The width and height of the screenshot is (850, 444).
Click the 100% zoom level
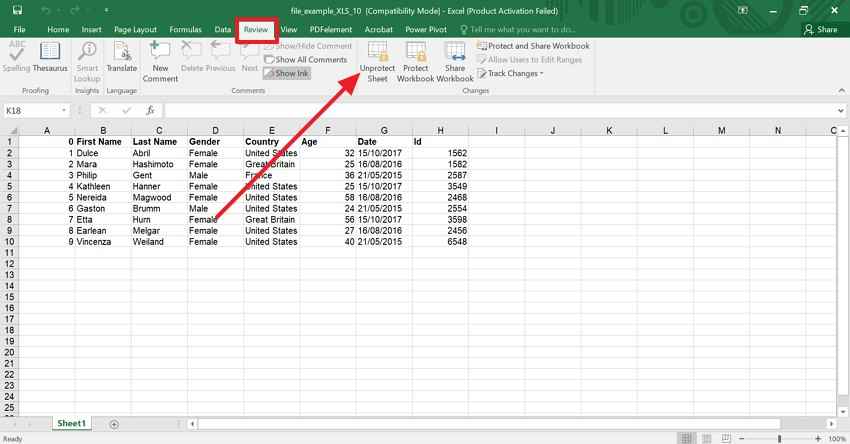[836, 439]
